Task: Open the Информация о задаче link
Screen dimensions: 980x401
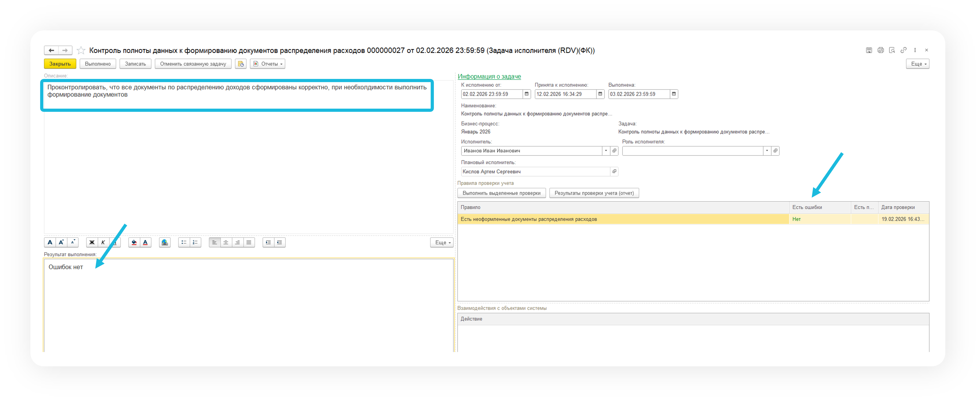Action: coord(489,76)
